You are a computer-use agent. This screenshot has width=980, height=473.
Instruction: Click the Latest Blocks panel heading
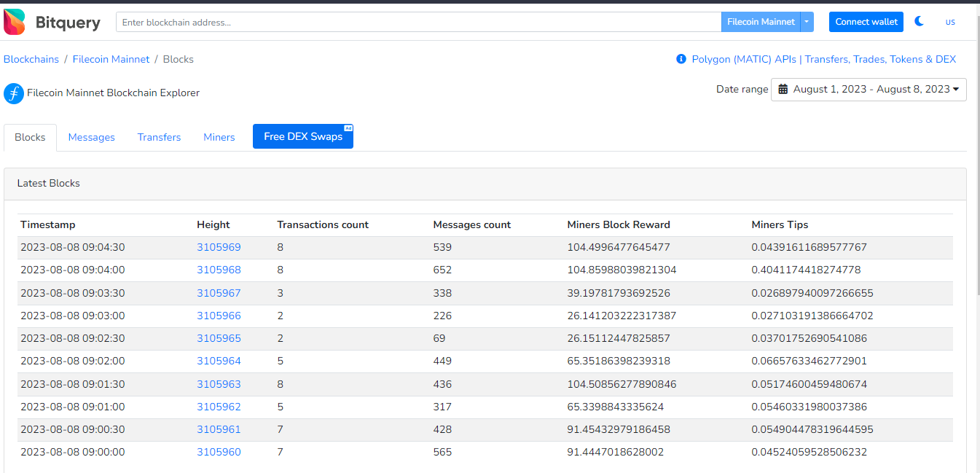(49, 183)
